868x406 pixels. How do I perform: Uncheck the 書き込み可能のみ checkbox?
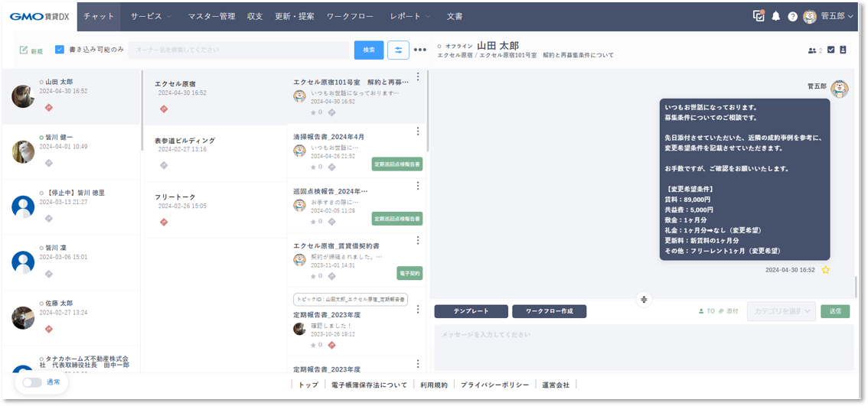[60, 50]
